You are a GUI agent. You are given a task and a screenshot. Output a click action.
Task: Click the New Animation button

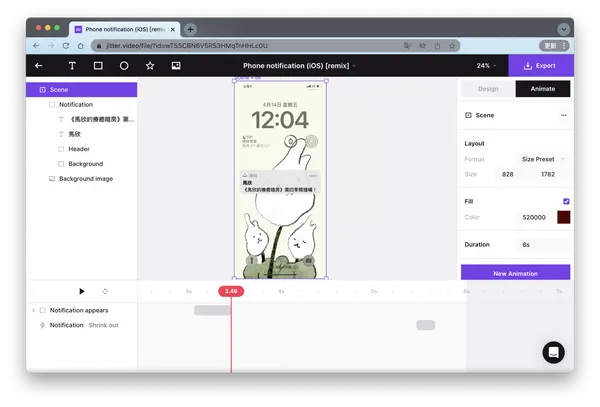click(x=515, y=273)
